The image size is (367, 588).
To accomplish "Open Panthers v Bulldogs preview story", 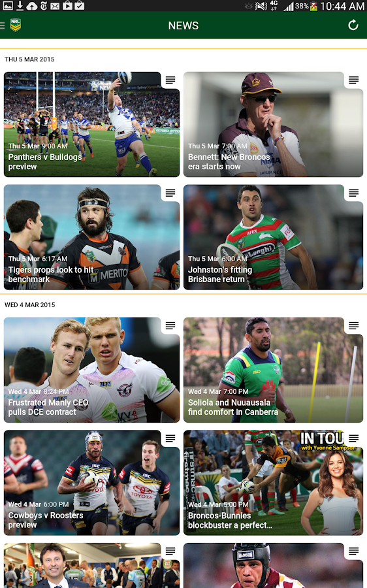I will click(x=91, y=124).
